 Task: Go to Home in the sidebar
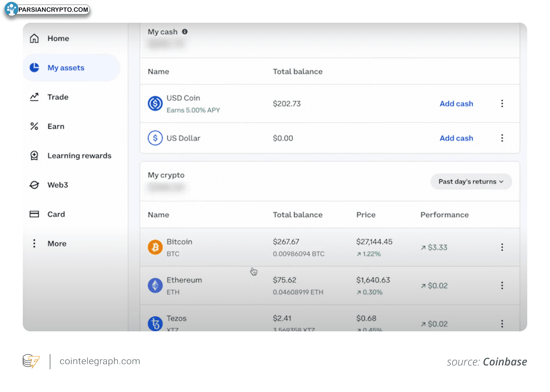click(x=58, y=38)
